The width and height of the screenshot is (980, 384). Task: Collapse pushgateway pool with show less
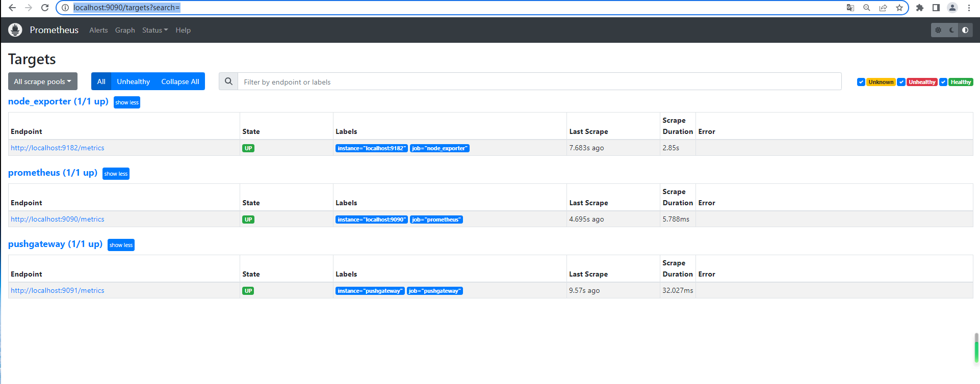pos(121,245)
